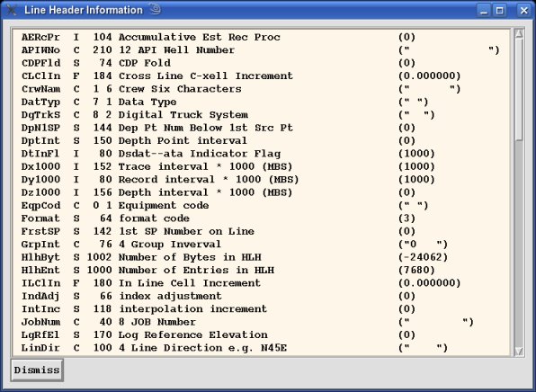536x392 pixels.
Task: Click the vertical scrollbar thumb
Action: pyautogui.click(x=519, y=90)
